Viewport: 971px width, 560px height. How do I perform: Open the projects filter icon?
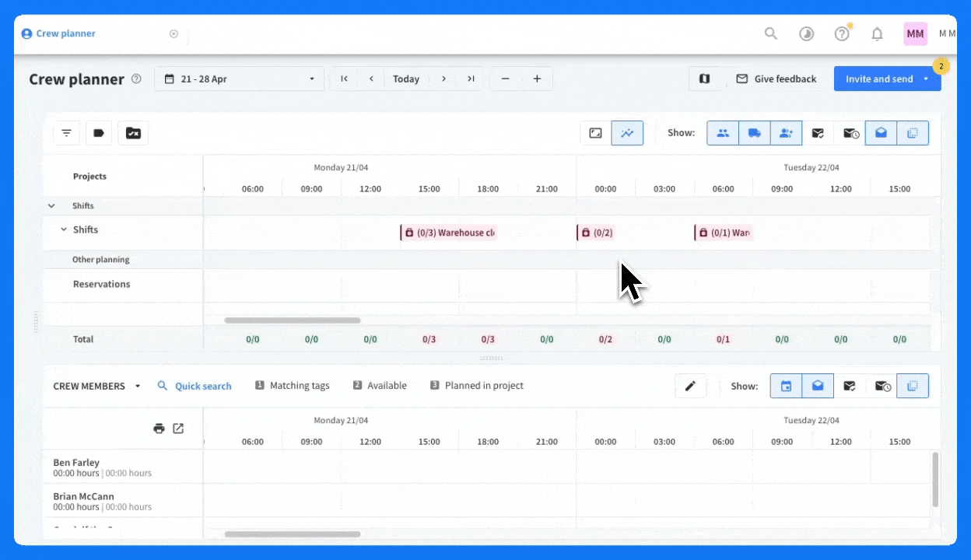pyautogui.click(x=66, y=133)
